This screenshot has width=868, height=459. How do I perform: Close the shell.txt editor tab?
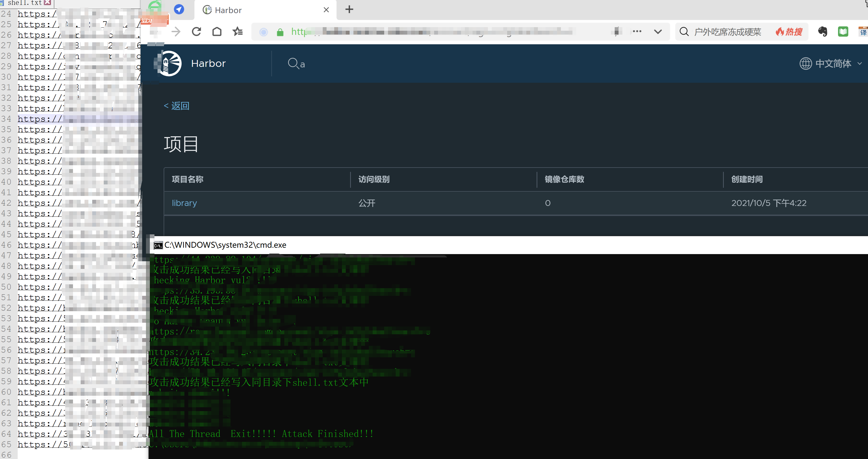coord(48,2)
